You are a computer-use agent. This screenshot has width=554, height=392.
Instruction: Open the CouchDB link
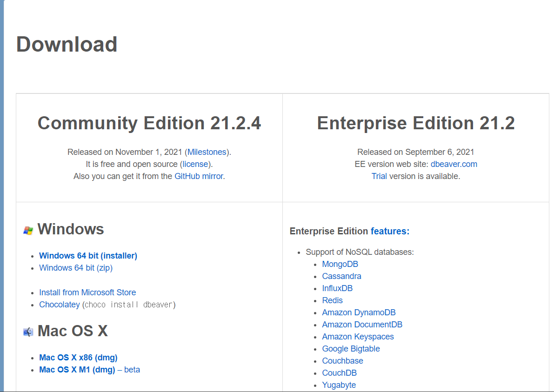(x=340, y=372)
